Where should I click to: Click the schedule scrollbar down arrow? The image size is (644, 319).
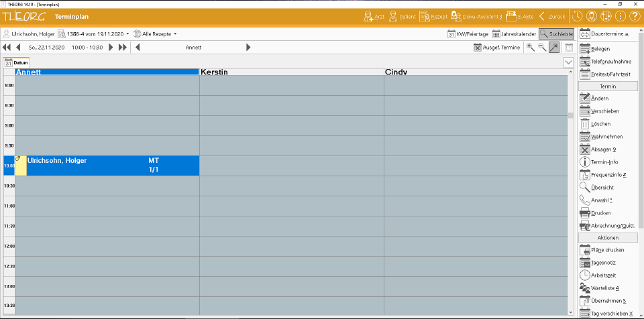(570, 312)
